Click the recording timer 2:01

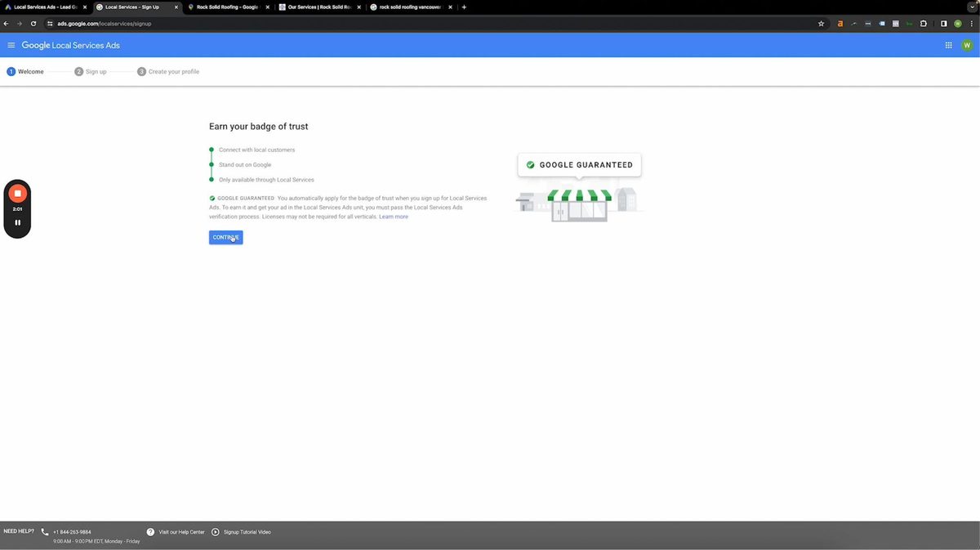[x=17, y=209]
